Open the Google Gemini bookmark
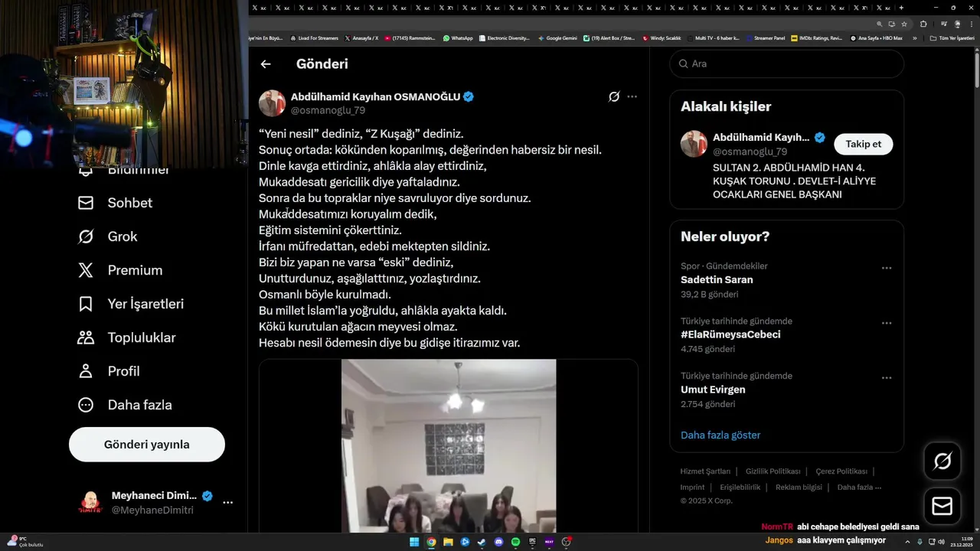 click(x=557, y=37)
